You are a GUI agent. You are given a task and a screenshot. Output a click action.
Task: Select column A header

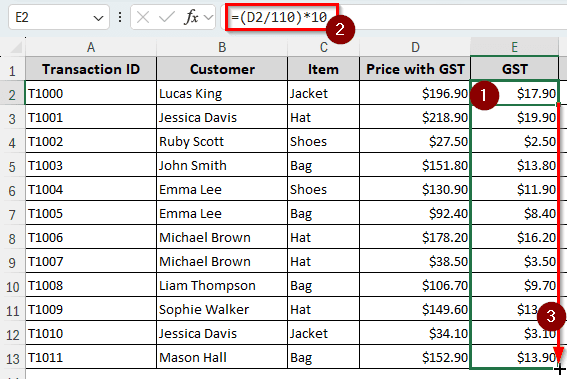tap(91, 47)
